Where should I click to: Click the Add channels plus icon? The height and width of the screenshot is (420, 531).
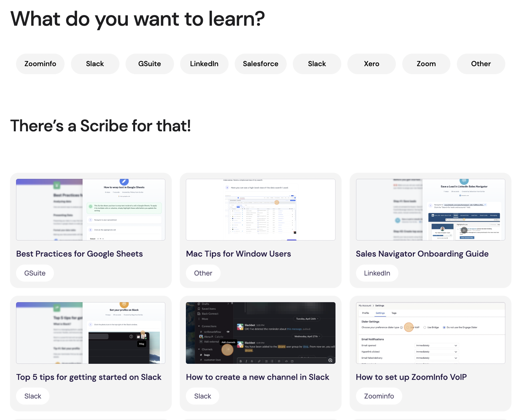tap(229, 349)
